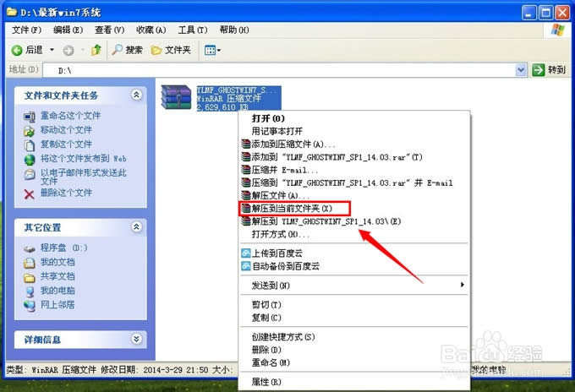The width and height of the screenshot is (575, 392).
Task: Click Delete this file (删除这个文件) link
Action: (66, 193)
